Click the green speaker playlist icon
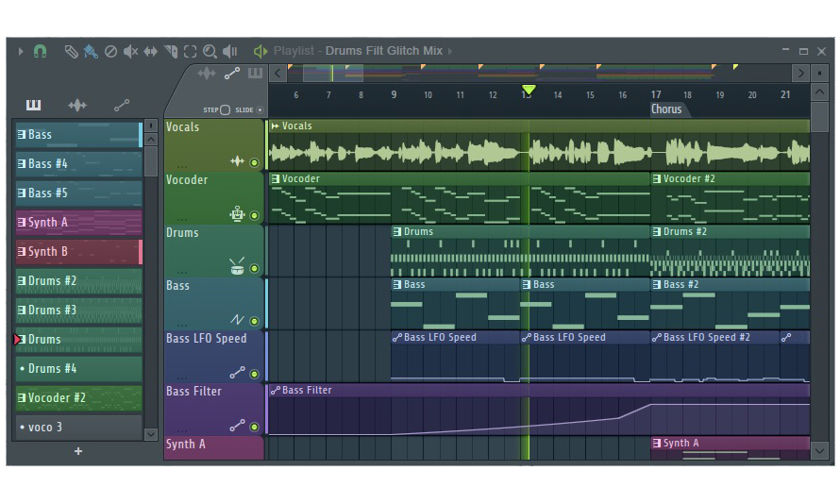 point(260,51)
